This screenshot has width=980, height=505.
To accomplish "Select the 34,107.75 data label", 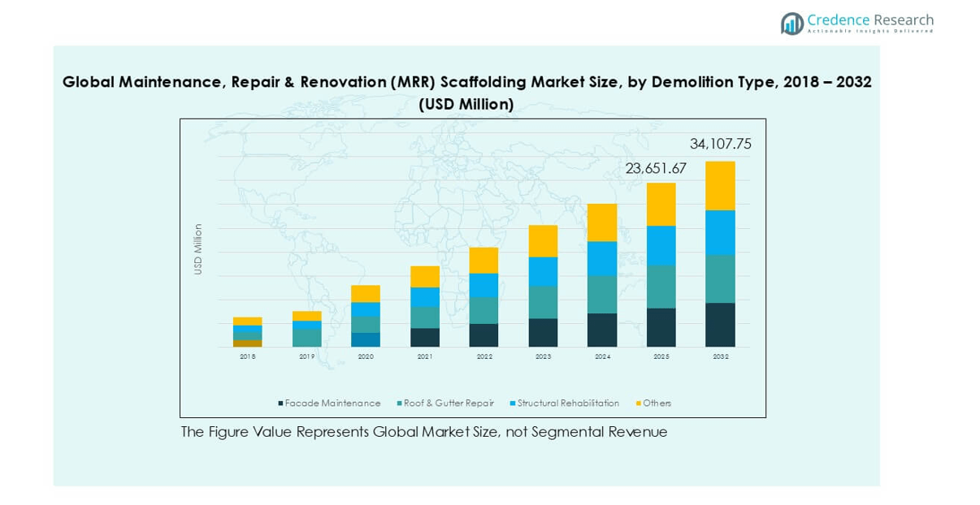I will (x=720, y=145).
